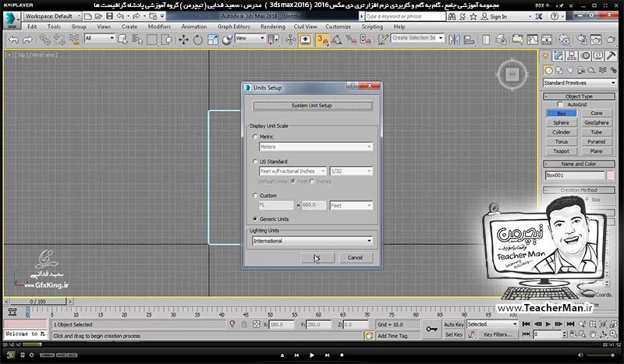The height and width of the screenshot is (364, 624).
Task: Toggle Set Key animation mode
Action: [x=454, y=335]
